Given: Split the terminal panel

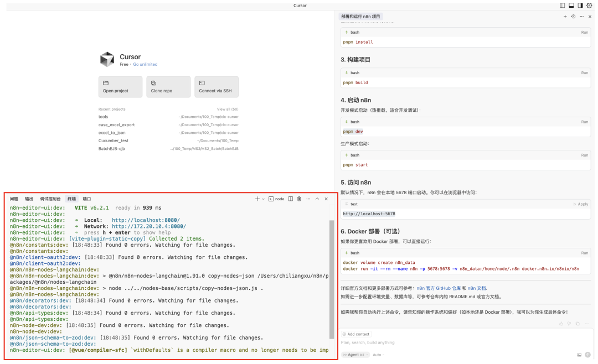Looking at the screenshot, I should click(x=291, y=199).
